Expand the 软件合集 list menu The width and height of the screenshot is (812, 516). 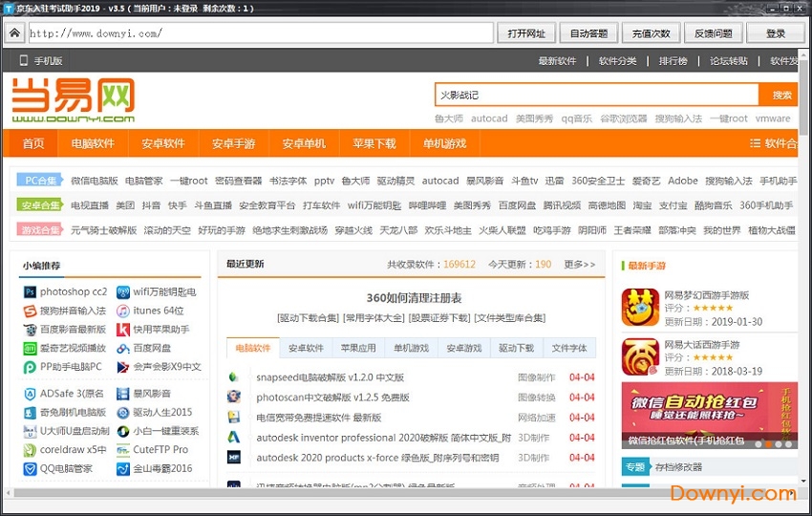click(773, 143)
